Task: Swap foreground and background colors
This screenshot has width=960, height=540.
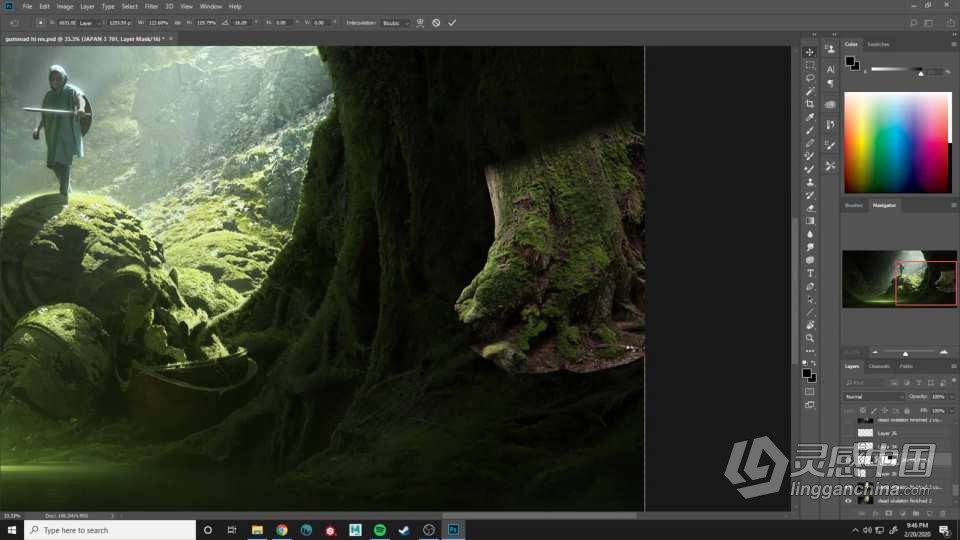Action: point(814,364)
